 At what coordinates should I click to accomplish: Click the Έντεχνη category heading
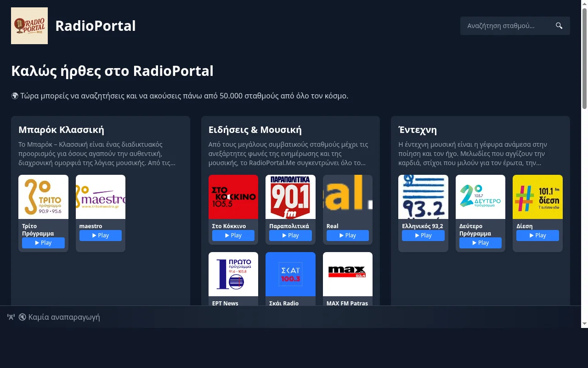pyautogui.click(x=418, y=130)
